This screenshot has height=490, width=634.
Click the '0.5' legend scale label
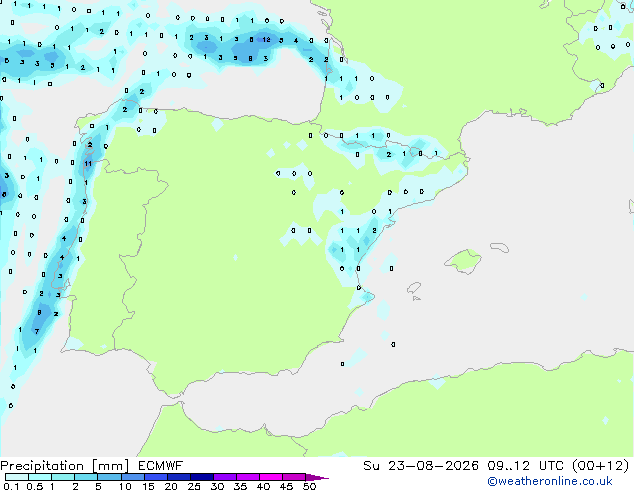35,486
